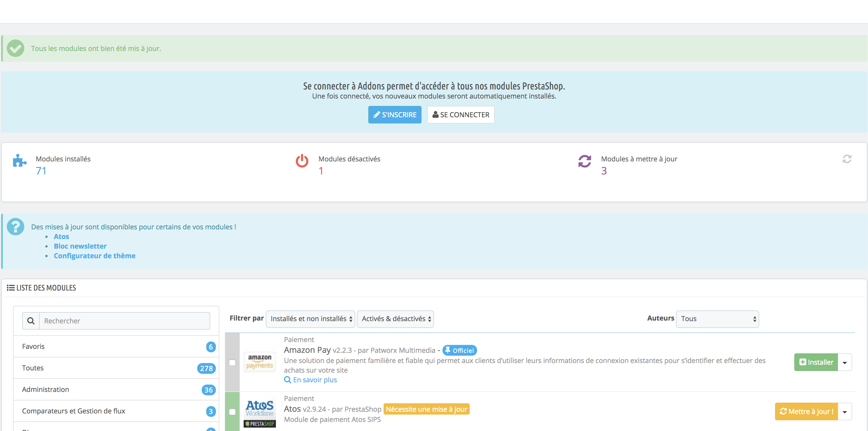Image resolution: width=868 pixels, height=431 pixels.
Task: Open the Activés & désactivés filter dropdown
Action: 395,319
